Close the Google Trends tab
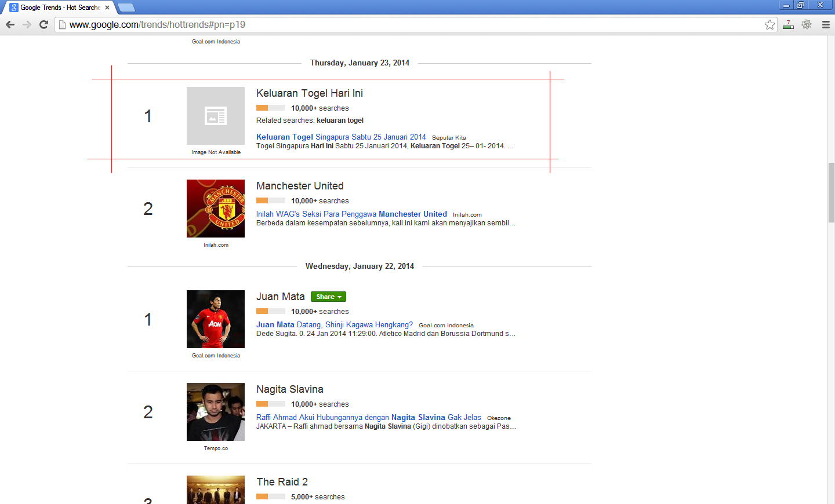The height and width of the screenshot is (504, 835). pos(107,8)
